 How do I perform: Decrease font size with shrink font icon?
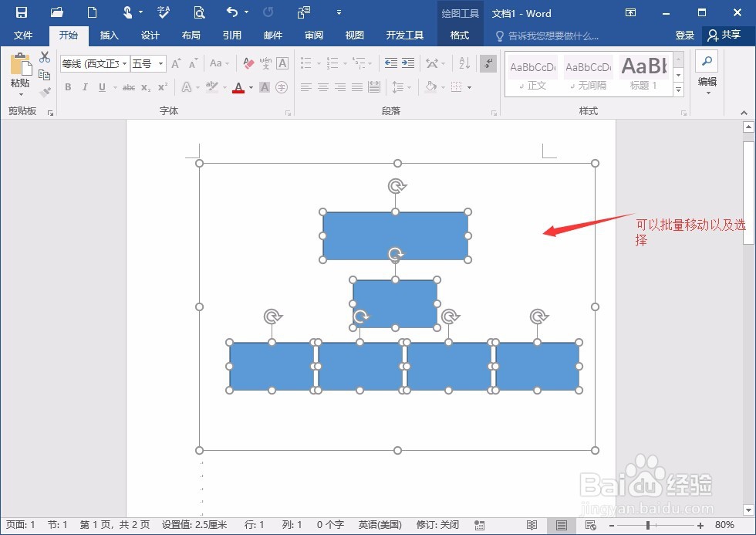tap(194, 63)
